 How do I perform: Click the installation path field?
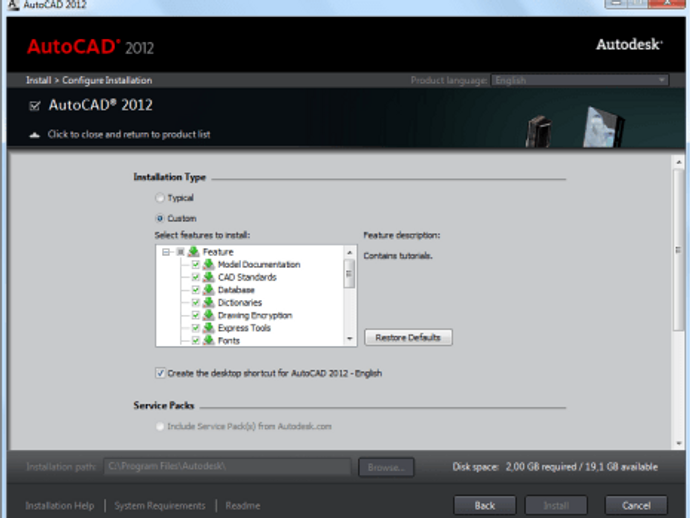click(228, 467)
